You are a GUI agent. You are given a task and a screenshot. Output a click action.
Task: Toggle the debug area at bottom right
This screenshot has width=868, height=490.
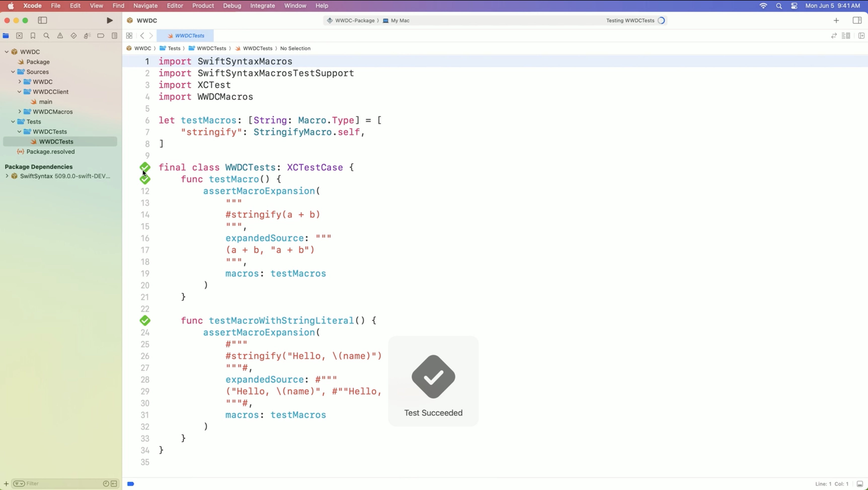(860, 484)
